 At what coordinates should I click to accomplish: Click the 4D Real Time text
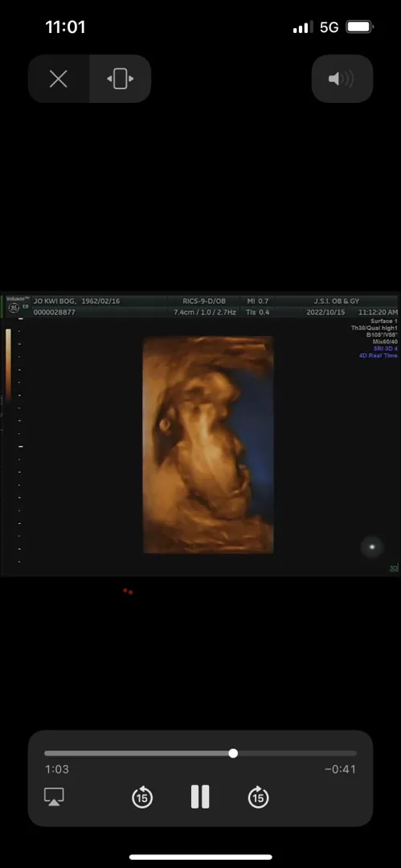(378, 355)
